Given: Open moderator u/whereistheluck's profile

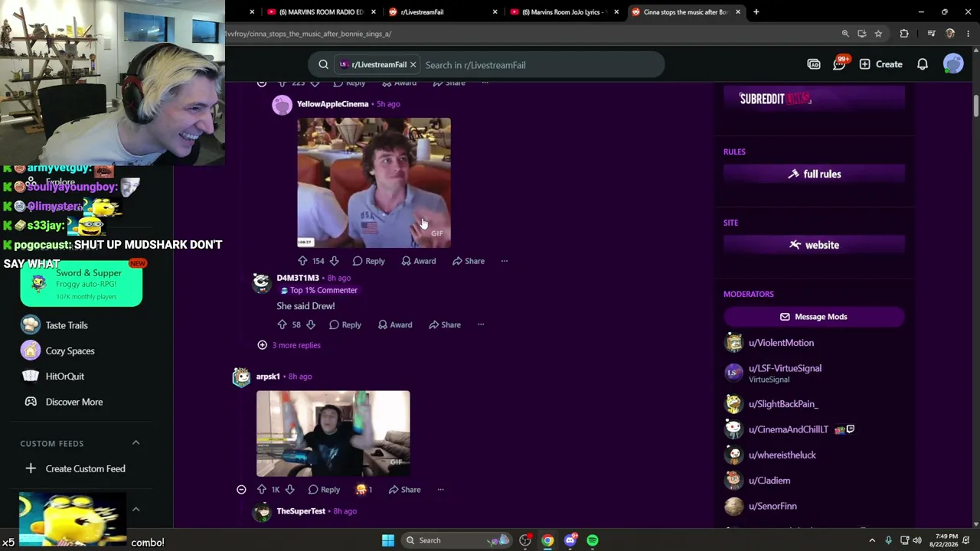Looking at the screenshot, I should click(x=782, y=455).
